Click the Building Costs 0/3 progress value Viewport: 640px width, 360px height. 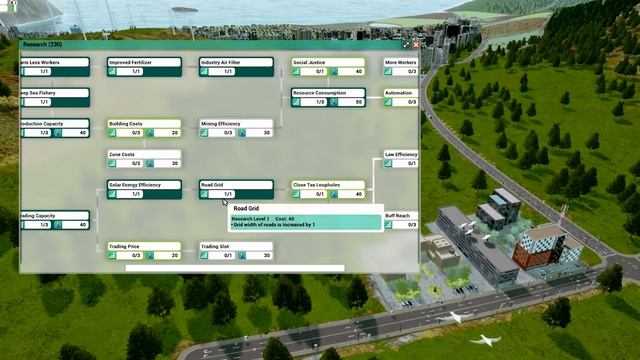(x=136, y=133)
